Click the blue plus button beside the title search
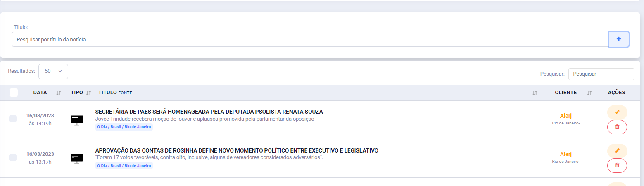The height and width of the screenshot is (186, 644). 618,39
